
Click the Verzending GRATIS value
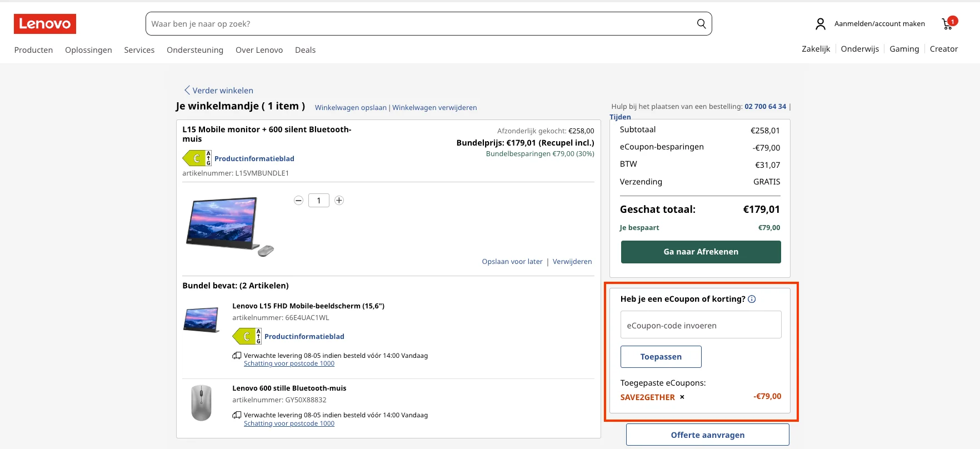pos(767,182)
